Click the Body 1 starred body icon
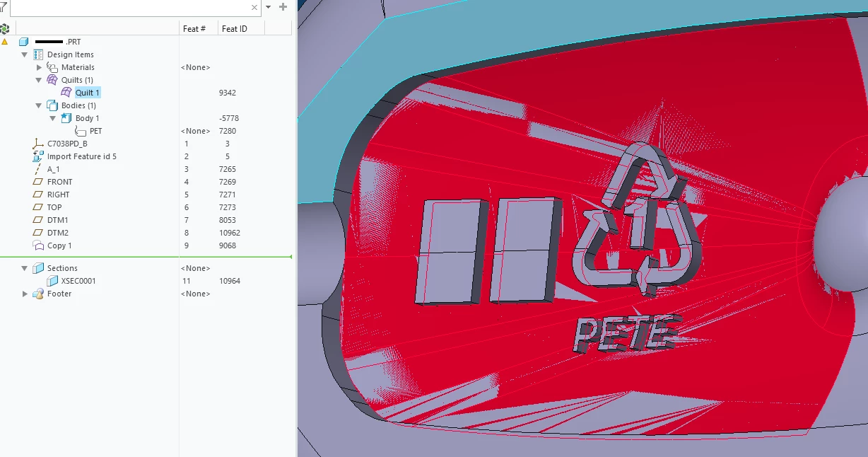Screen dimensions: 868x457 pos(66,118)
